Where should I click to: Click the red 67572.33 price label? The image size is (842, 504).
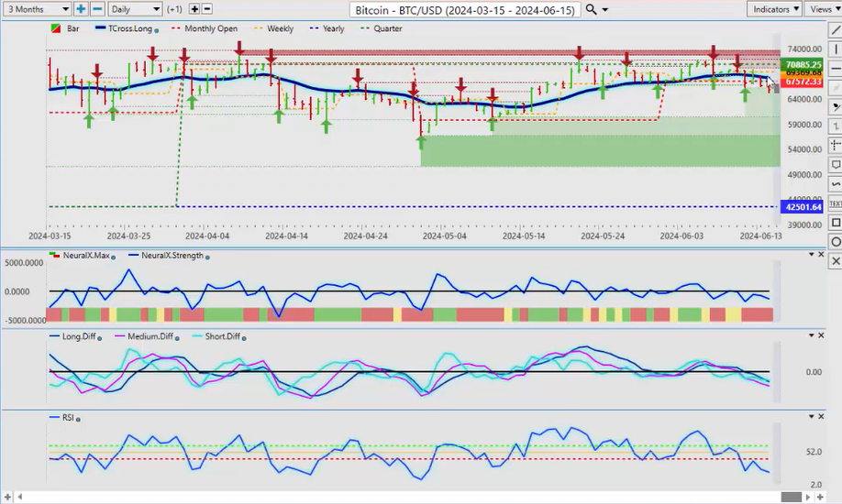pos(803,82)
